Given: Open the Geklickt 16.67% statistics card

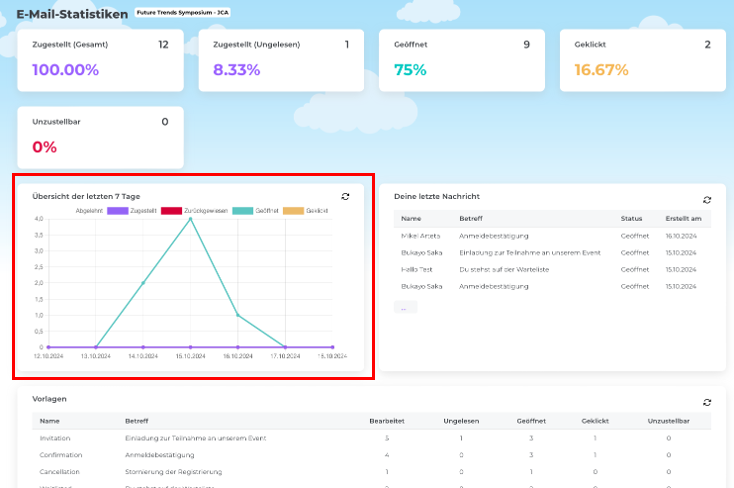Looking at the screenshot, I should coord(643,60).
